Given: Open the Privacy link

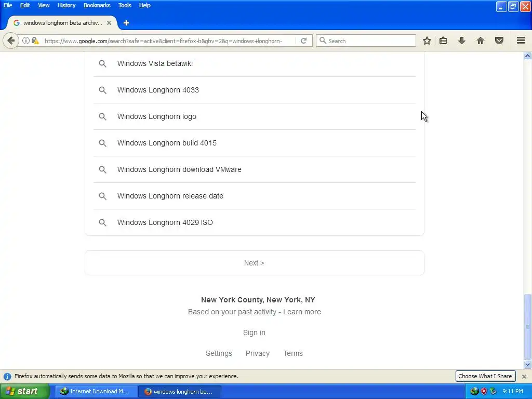Looking at the screenshot, I should pos(258,353).
